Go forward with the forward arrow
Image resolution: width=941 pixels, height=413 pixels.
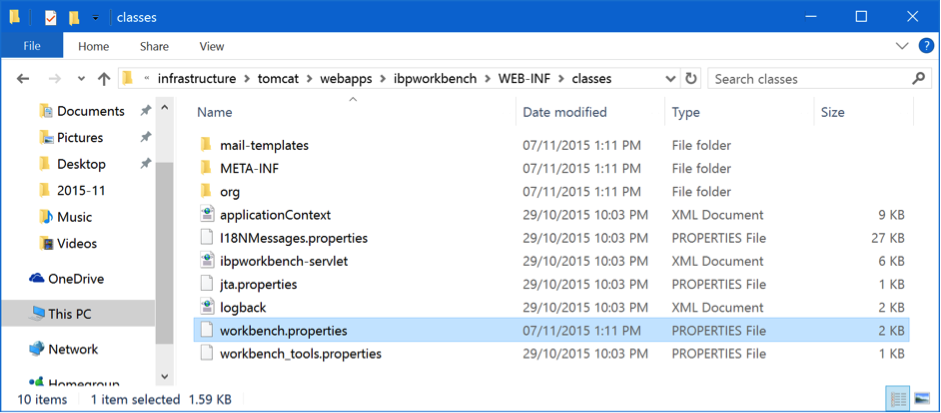(x=55, y=79)
